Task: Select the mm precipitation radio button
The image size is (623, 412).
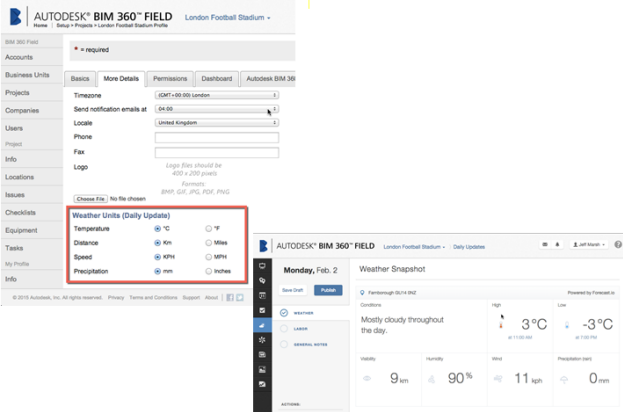Action: tap(157, 271)
